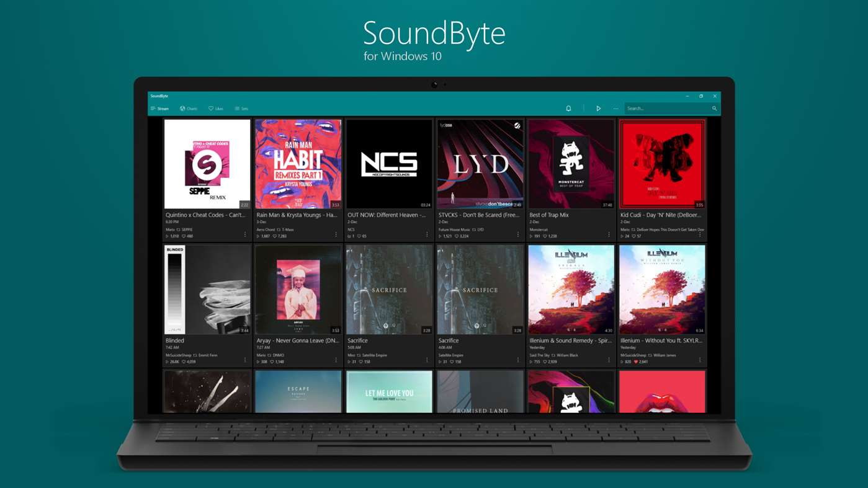Screen dimensions: 868x488
Task: Open options menu for Aryay track
Action: pyautogui.click(x=336, y=360)
